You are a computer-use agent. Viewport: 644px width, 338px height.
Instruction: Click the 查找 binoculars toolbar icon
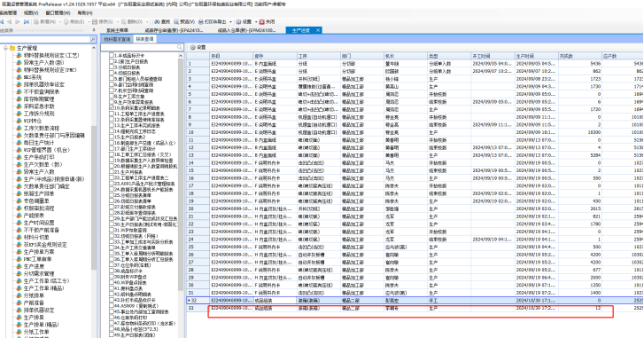tap(157, 22)
